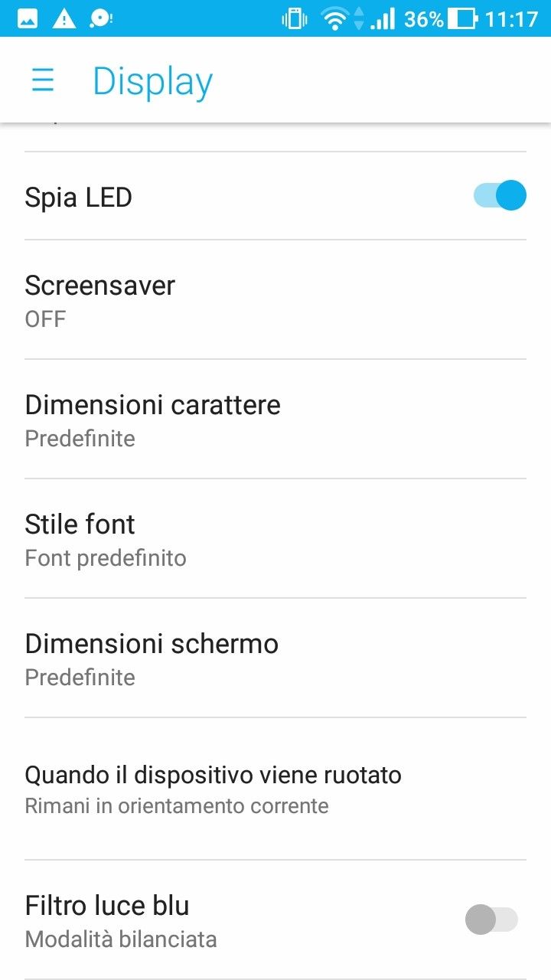Tap the Wi-Fi status icon

coord(335,18)
